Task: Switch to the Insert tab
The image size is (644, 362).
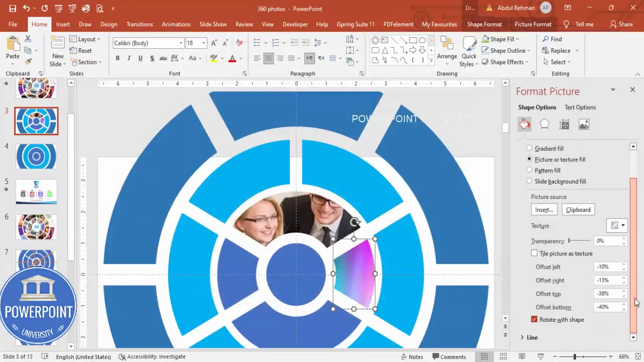Action: pos(63,24)
